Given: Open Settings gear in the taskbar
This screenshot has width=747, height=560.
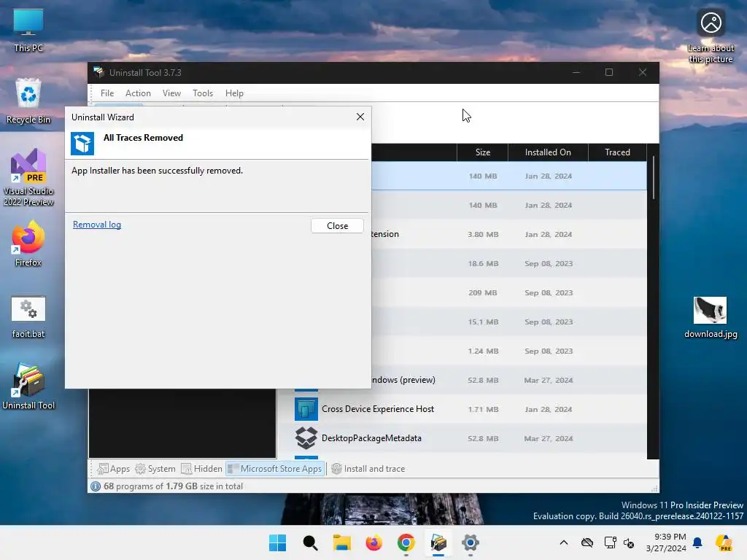Looking at the screenshot, I should [471, 542].
